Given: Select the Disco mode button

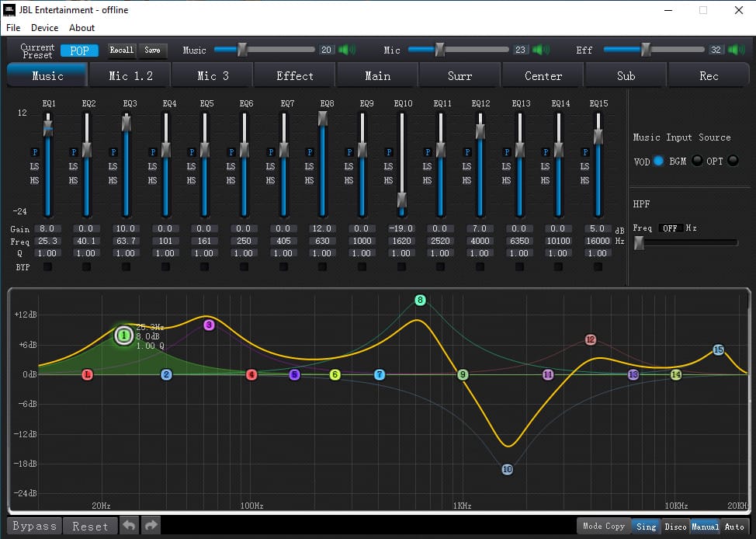Looking at the screenshot, I should pos(675,527).
